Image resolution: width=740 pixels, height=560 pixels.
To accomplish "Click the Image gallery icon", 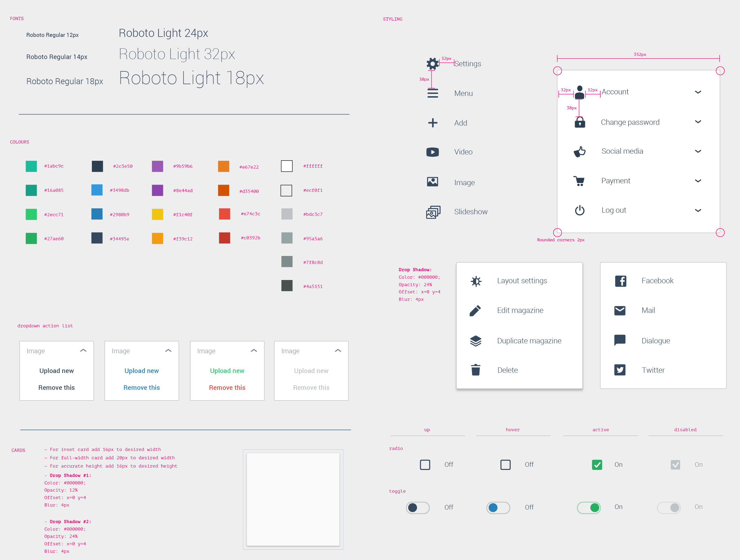I will pos(433,182).
